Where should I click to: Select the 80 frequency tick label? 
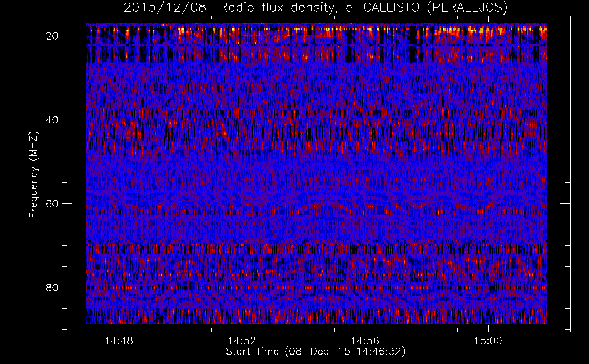[x=52, y=288]
